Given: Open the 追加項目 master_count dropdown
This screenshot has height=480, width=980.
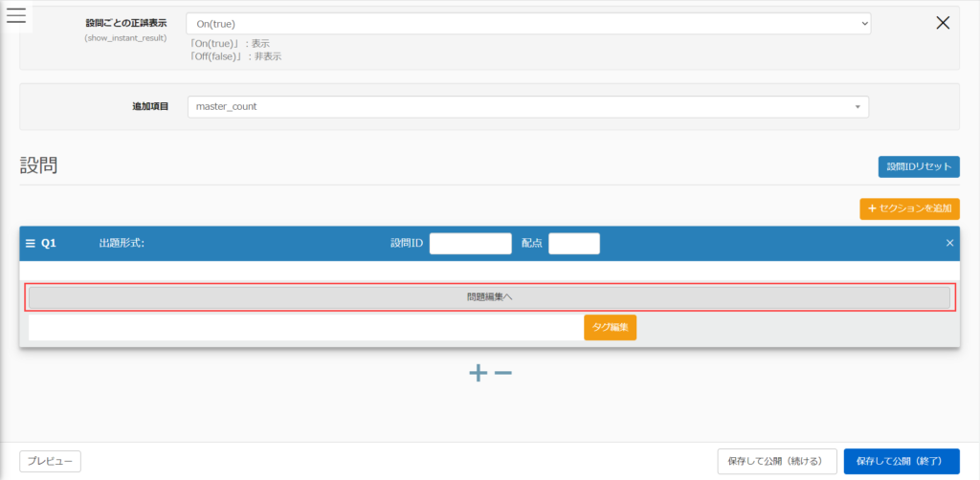Looking at the screenshot, I should 527,106.
